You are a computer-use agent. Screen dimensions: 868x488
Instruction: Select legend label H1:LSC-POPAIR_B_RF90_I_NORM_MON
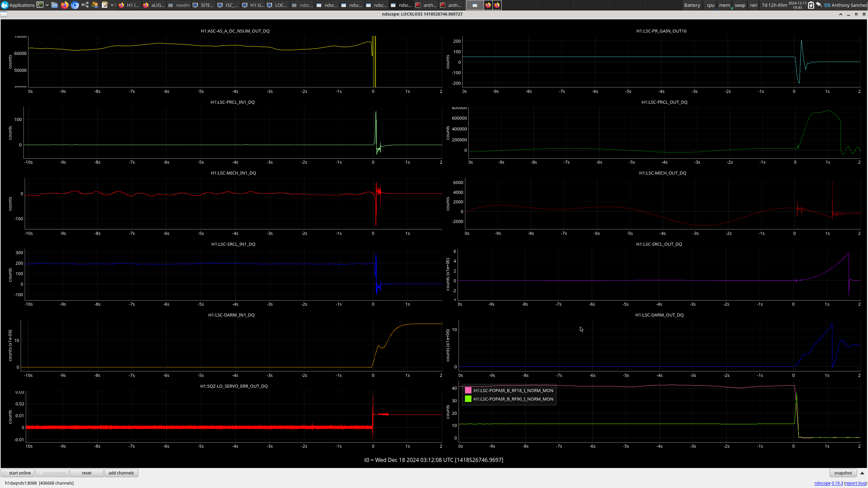point(513,399)
